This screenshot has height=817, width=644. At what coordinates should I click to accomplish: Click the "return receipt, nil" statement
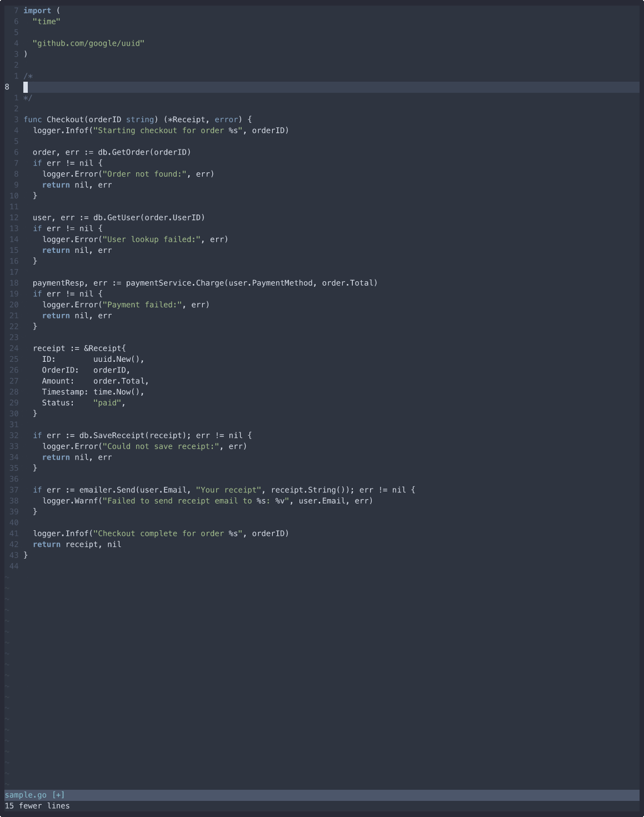pyautogui.click(x=77, y=544)
